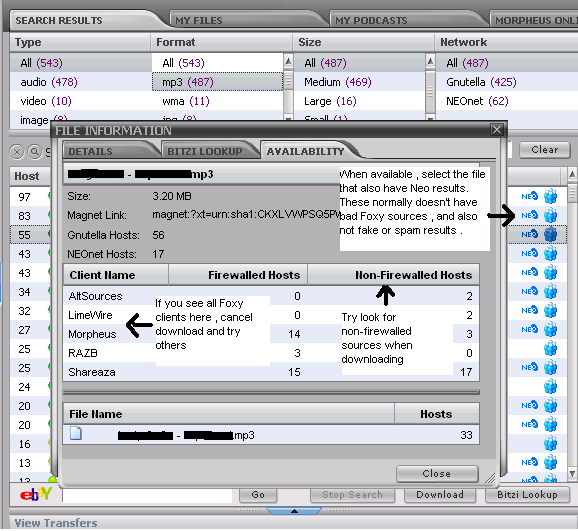Click the Size list scroll up arrow

(x=430, y=61)
